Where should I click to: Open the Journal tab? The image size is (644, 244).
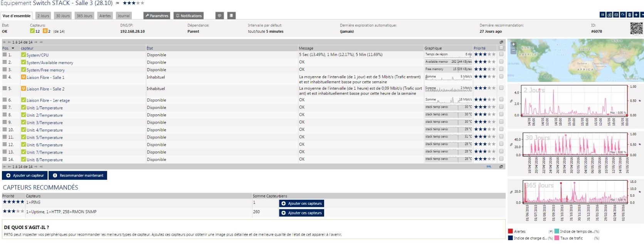coord(124,16)
